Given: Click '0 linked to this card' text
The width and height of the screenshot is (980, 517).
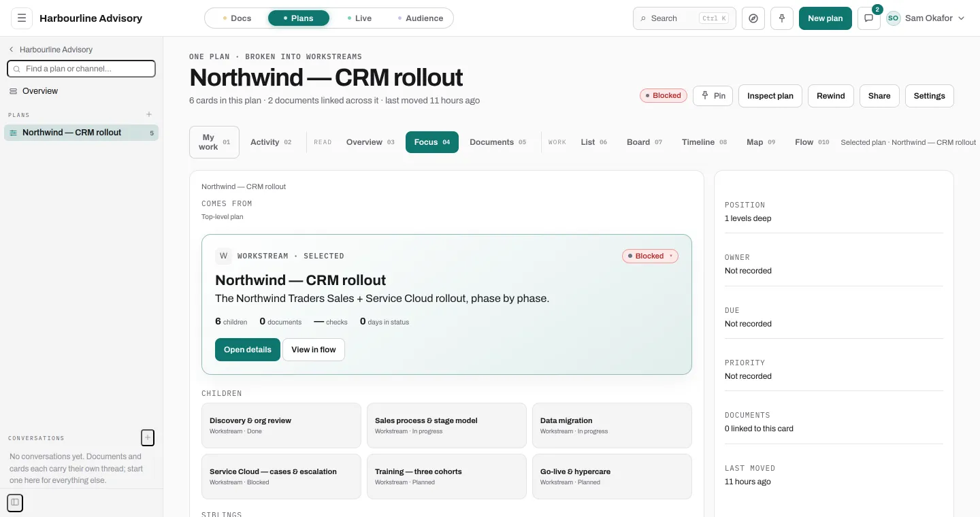Looking at the screenshot, I should [x=759, y=429].
